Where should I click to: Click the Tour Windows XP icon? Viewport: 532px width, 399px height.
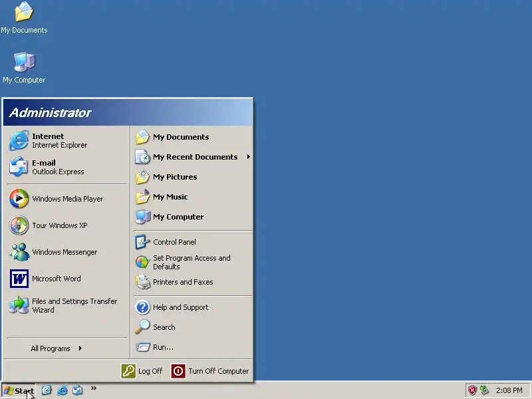point(19,225)
